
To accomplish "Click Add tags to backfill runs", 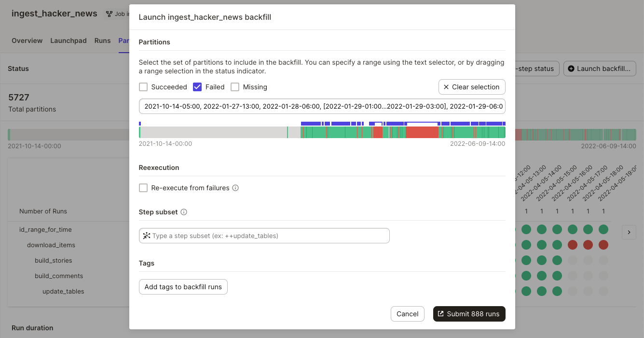I will point(183,287).
